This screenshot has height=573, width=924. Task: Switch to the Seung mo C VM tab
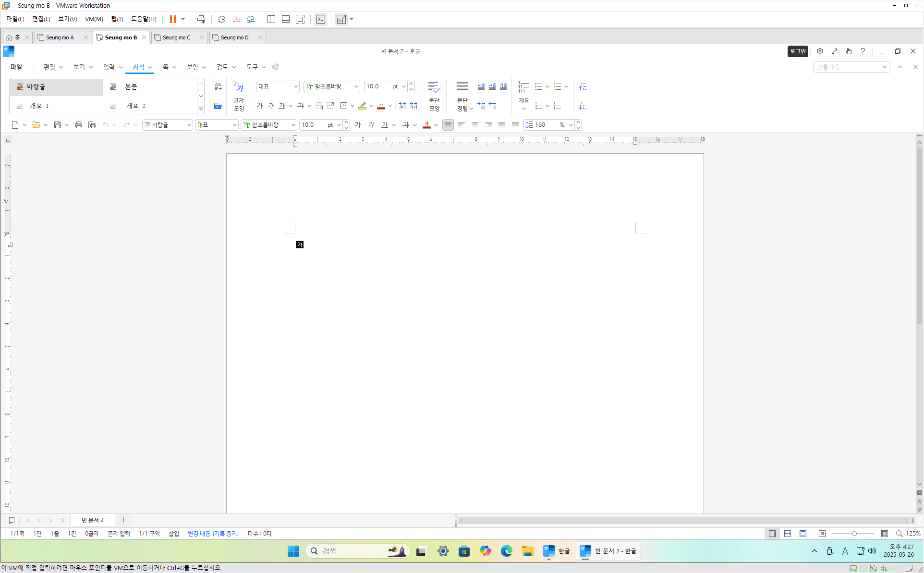(176, 37)
